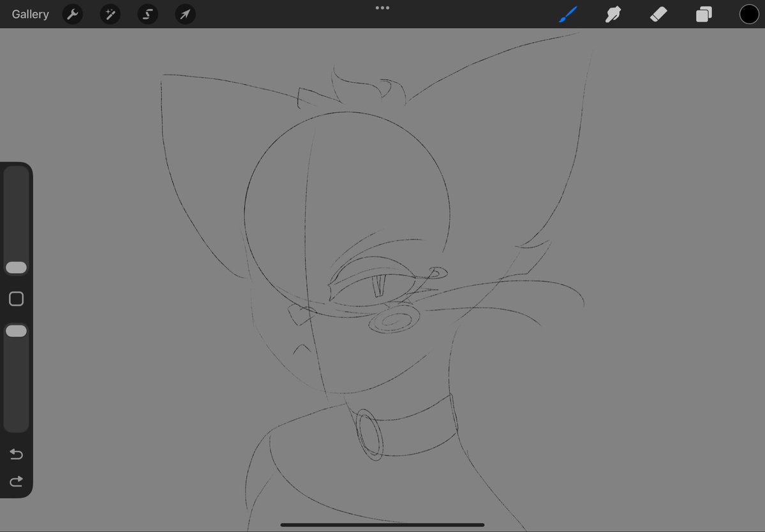
Task: Open the Layers panel
Action: (x=704, y=14)
